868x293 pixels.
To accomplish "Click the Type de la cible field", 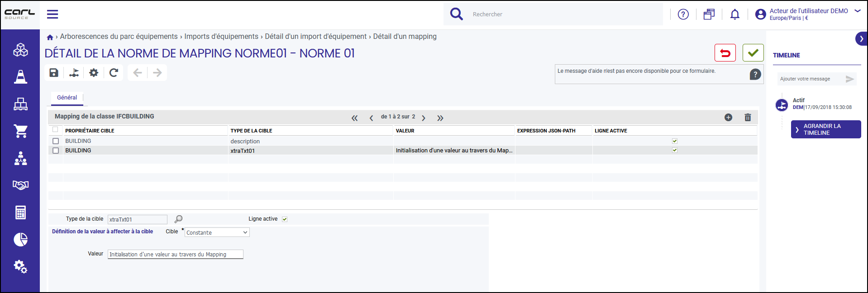I will pos(138,219).
